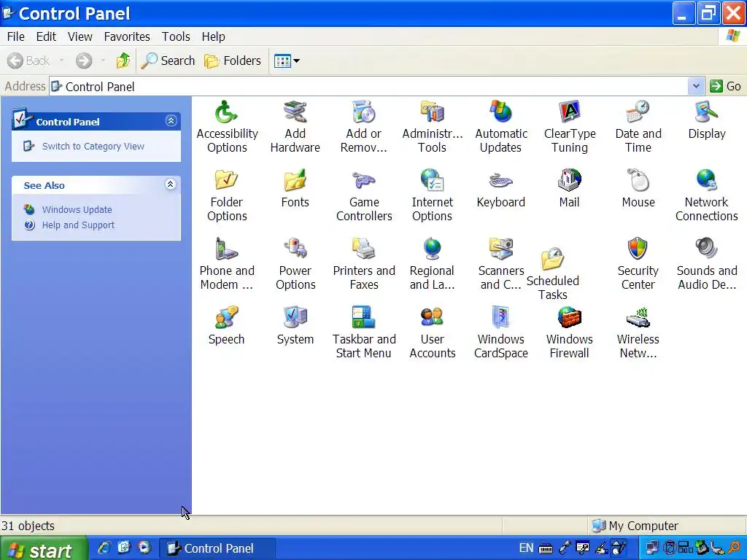The width and height of the screenshot is (747, 560).
Task: Open the View menu
Action: tap(80, 36)
